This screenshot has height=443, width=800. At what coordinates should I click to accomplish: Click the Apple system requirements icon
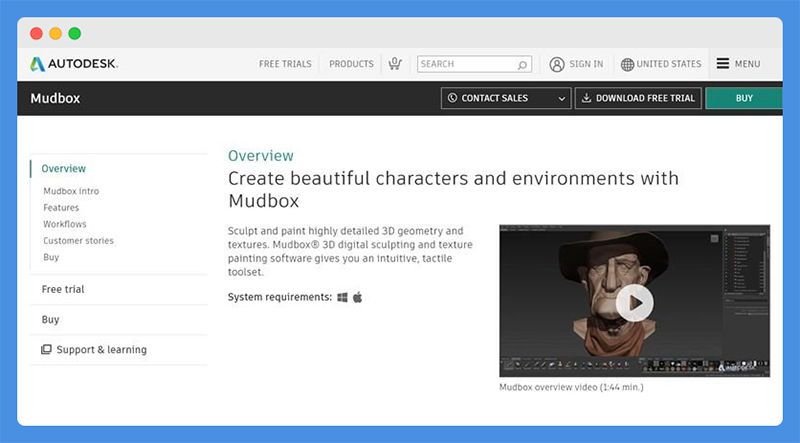pos(358,297)
